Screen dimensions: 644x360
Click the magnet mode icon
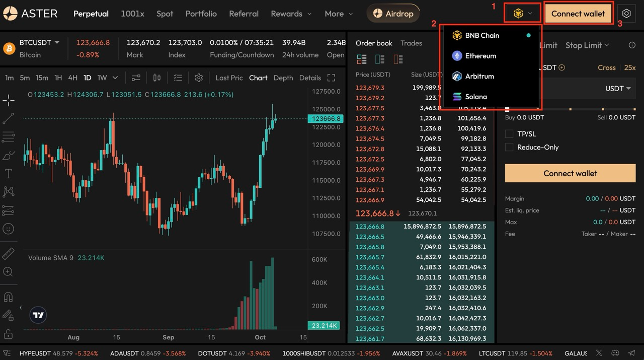[9, 297]
